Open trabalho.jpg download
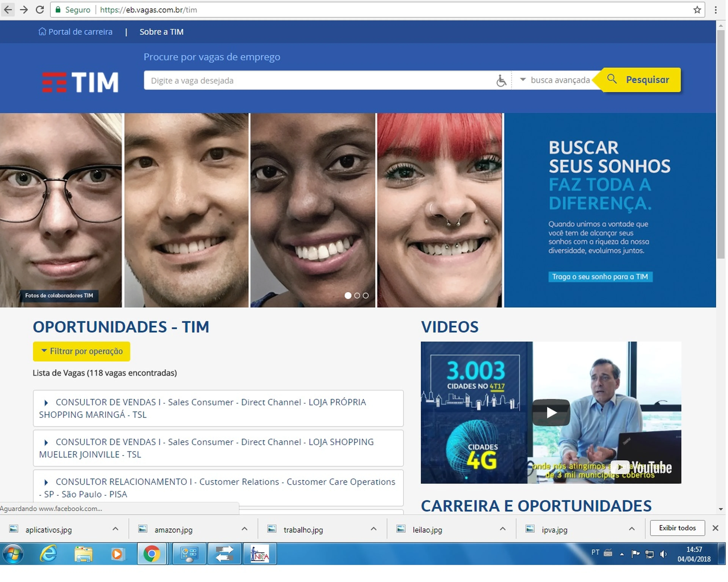 [x=303, y=530]
